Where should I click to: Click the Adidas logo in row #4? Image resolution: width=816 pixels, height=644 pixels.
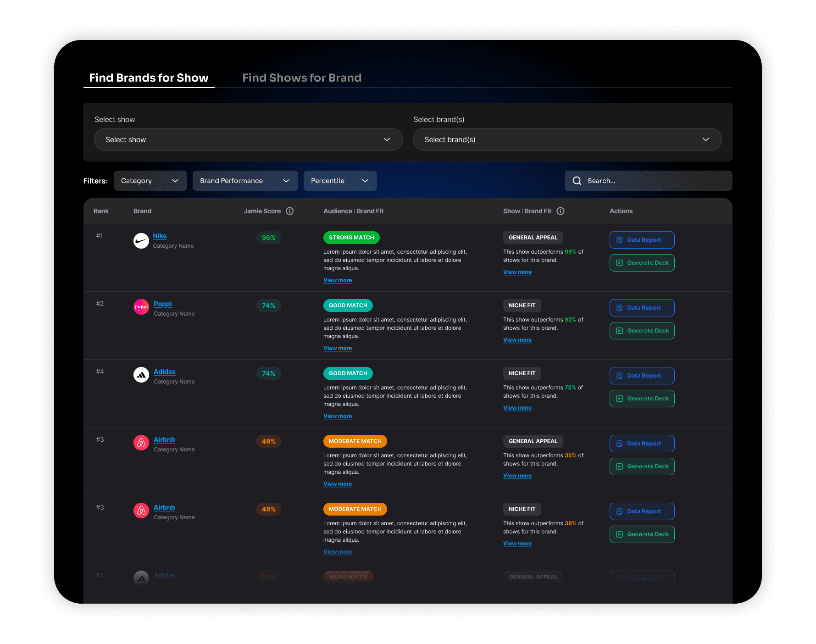(x=141, y=375)
